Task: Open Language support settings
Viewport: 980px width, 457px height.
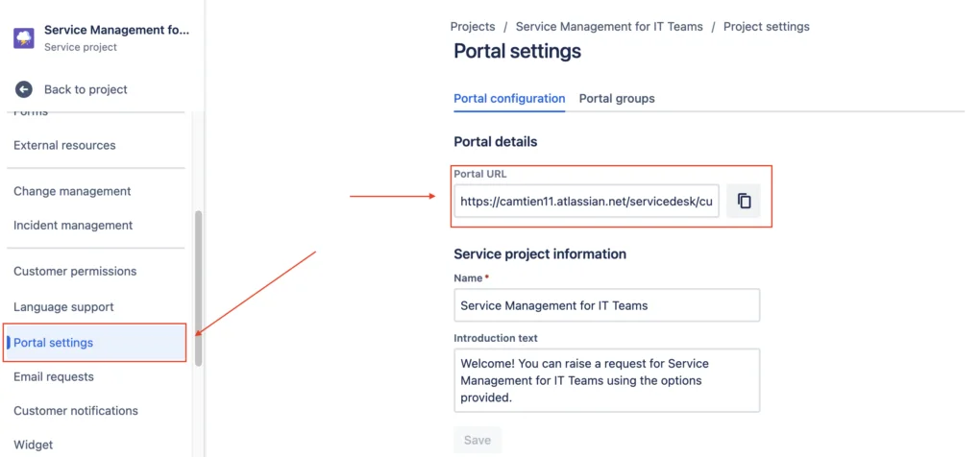Action: click(x=63, y=307)
